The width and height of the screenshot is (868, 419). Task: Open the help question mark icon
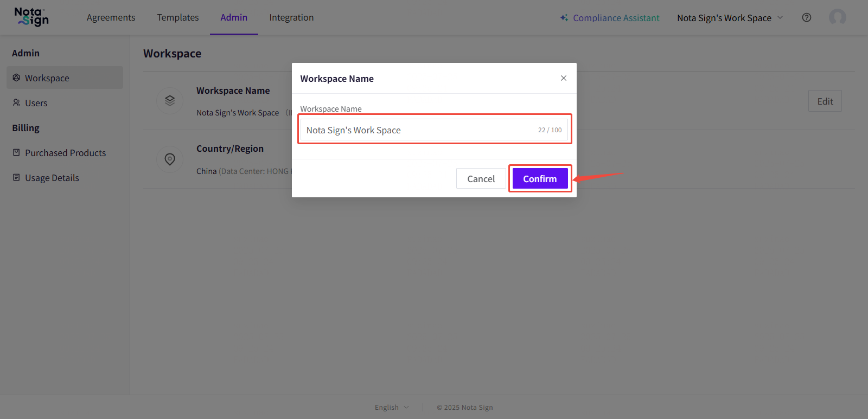pyautogui.click(x=807, y=17)
